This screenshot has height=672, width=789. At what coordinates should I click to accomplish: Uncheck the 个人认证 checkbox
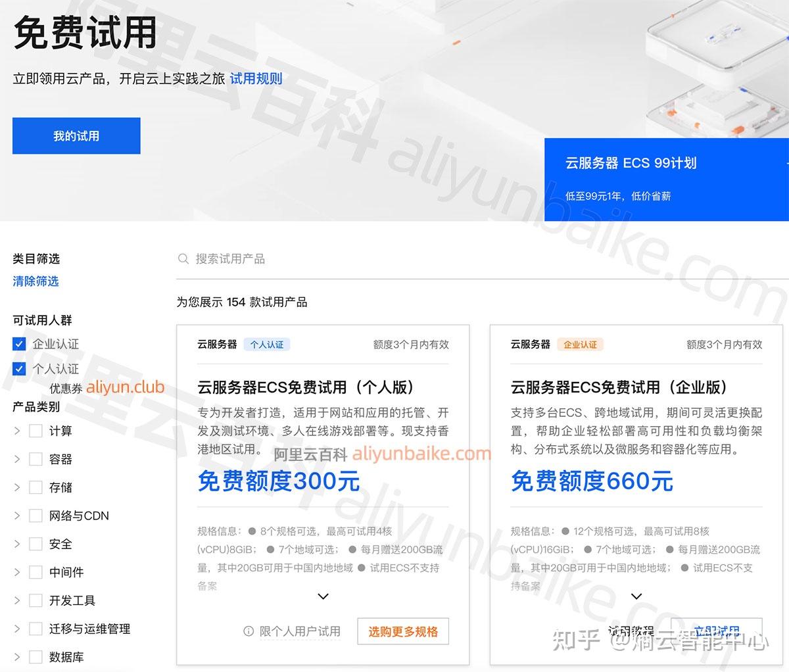point(19,368)
